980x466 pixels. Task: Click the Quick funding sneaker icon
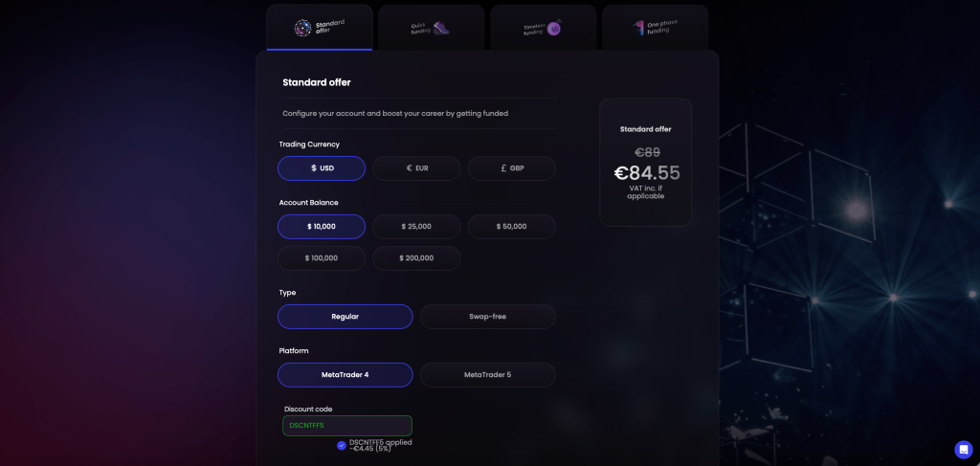(441, 28)
